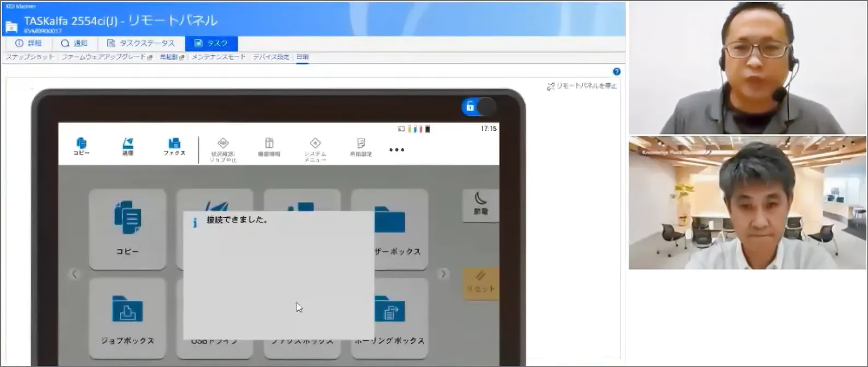This screenshot has height=367, width=868.
Task: Click the blue help question mark icon
Action: click(x=617, y=72)
